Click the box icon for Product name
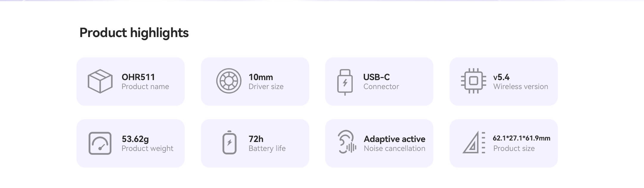The image size is (644, 188). (x=100, y=81)
